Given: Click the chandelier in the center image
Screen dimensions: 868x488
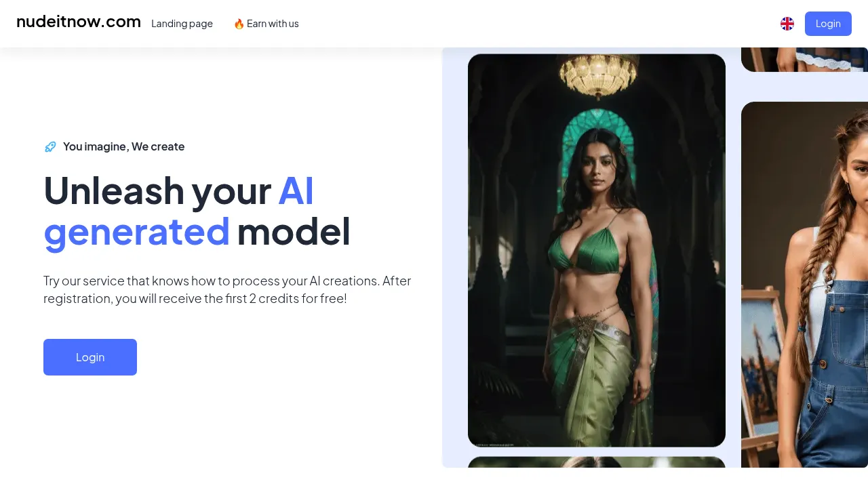Looking at the screenshot, I should (x=598, y=73).
